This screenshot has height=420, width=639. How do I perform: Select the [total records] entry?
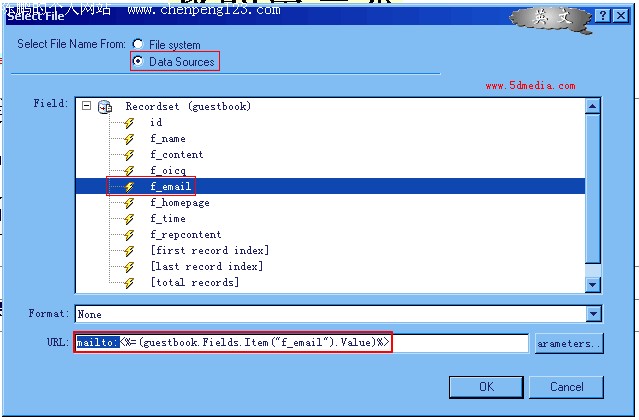[x=194, y=283]
